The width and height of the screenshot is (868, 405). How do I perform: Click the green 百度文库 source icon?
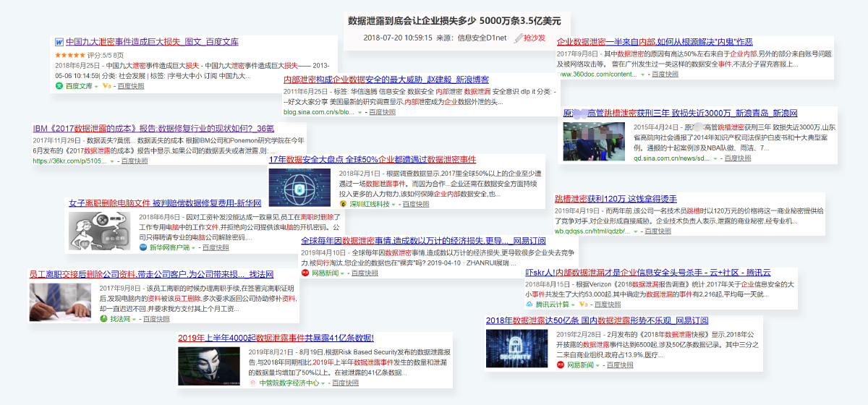coord(60,85)
